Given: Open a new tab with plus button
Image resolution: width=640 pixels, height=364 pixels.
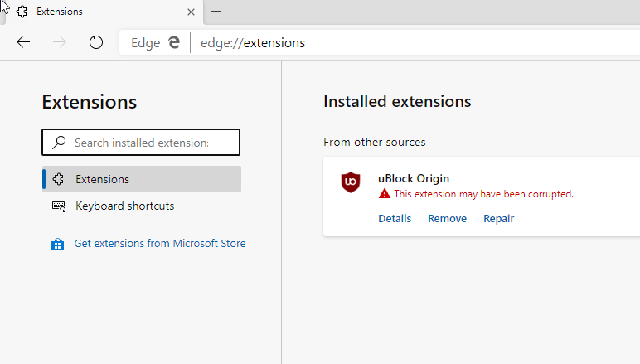Looking at the screenshot, I should click(x=216, y=12).
